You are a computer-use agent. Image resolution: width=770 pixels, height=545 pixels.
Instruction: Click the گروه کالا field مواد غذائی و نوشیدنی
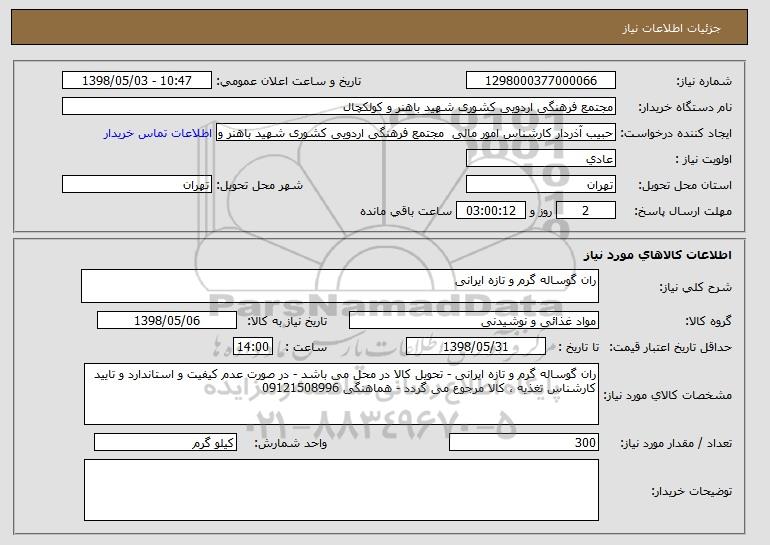(474, 321)
